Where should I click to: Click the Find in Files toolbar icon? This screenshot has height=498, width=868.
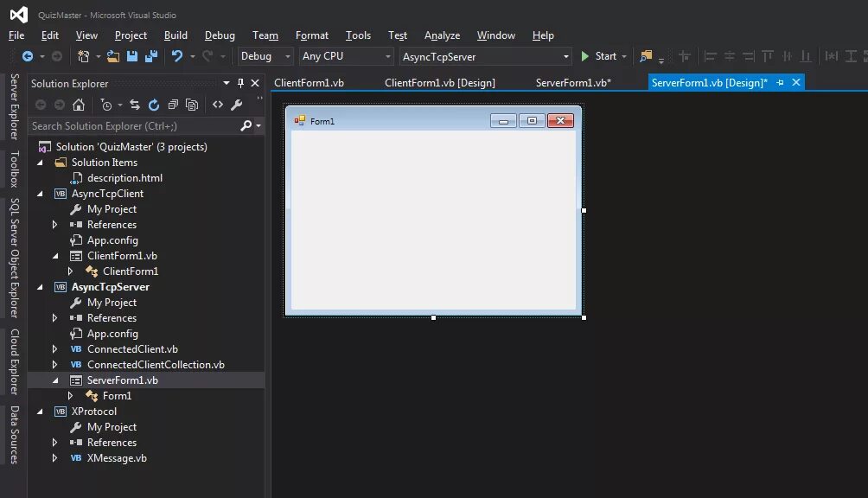coord(646,56)
